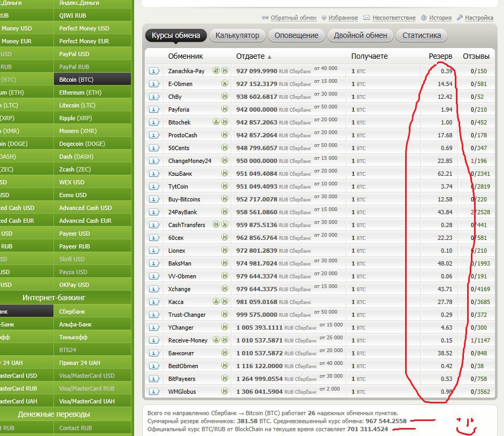Select Visa/MasterCard UAH in the receive column

coord(92,401)
